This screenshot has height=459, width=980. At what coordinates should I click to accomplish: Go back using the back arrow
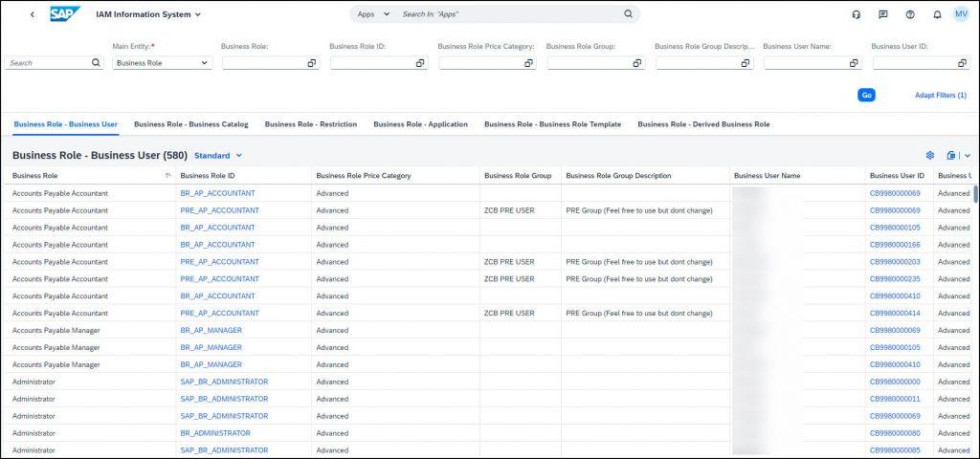coord(33,14)
